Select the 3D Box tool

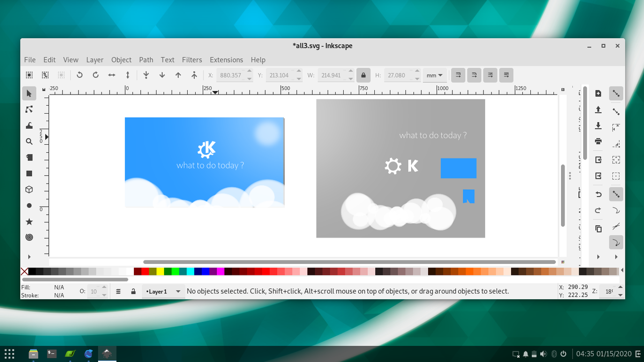click(x=29, y=190)
